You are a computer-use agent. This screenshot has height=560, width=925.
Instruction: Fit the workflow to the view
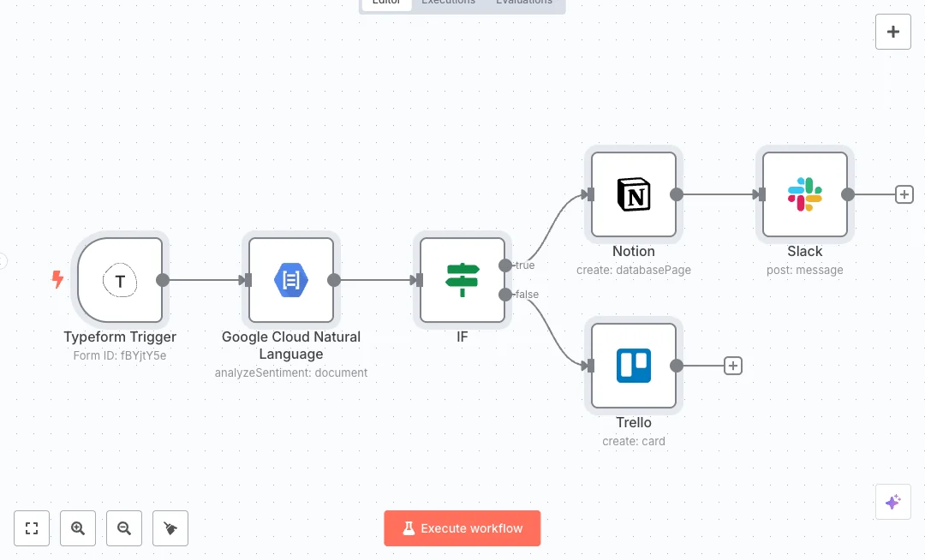pos(32,528)
